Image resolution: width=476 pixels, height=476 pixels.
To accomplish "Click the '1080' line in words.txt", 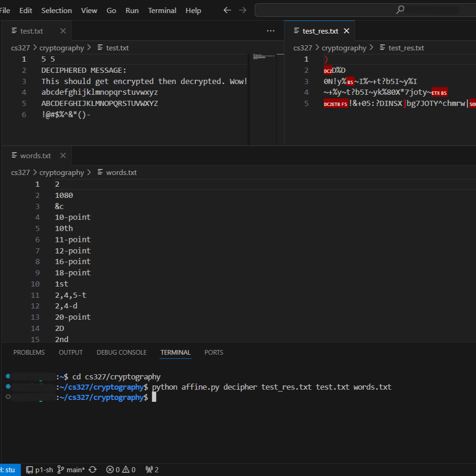I will 64,195.
